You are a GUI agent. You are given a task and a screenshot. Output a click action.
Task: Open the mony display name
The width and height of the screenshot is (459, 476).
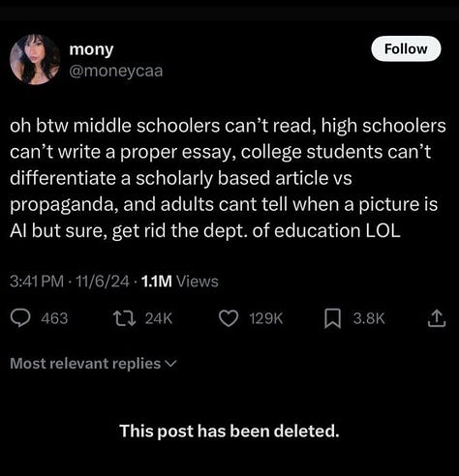click(x=91, y=49)
